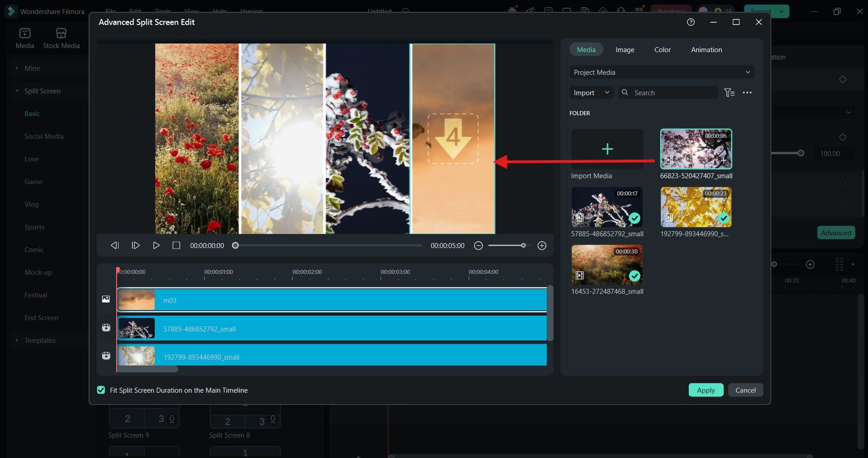Toggle Fit Split Screen Duration checkbox
This screenshot has width=868, height=458.
101,390
